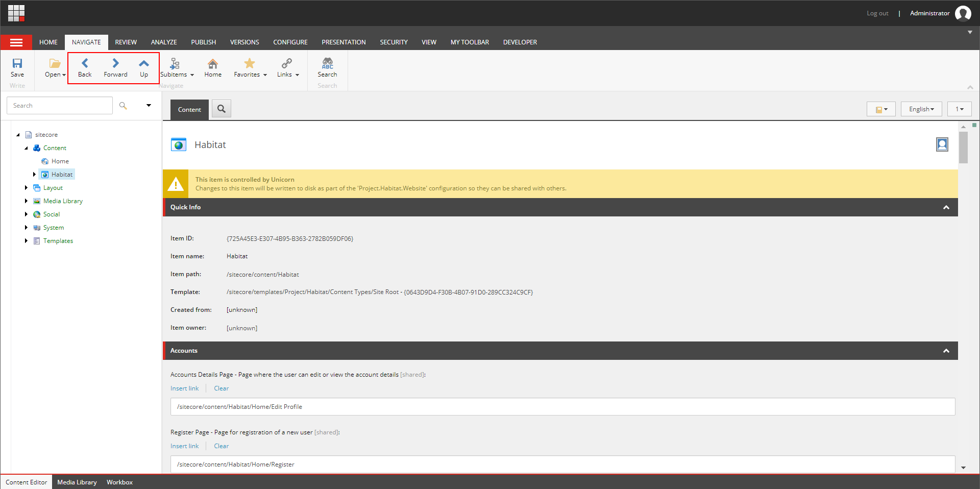980x489 pixels.
Task: Expand the Media Library tree node
Action: click(26, 201)
